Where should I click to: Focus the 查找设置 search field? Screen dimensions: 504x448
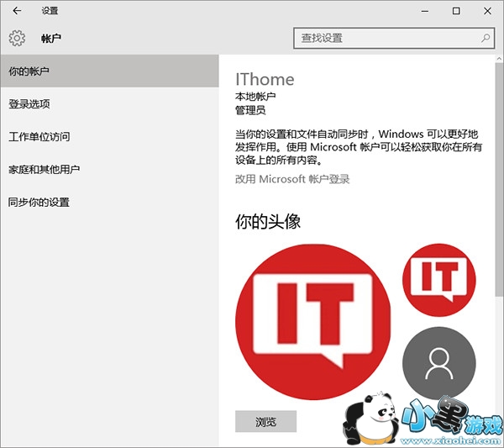tap(394, 38)
